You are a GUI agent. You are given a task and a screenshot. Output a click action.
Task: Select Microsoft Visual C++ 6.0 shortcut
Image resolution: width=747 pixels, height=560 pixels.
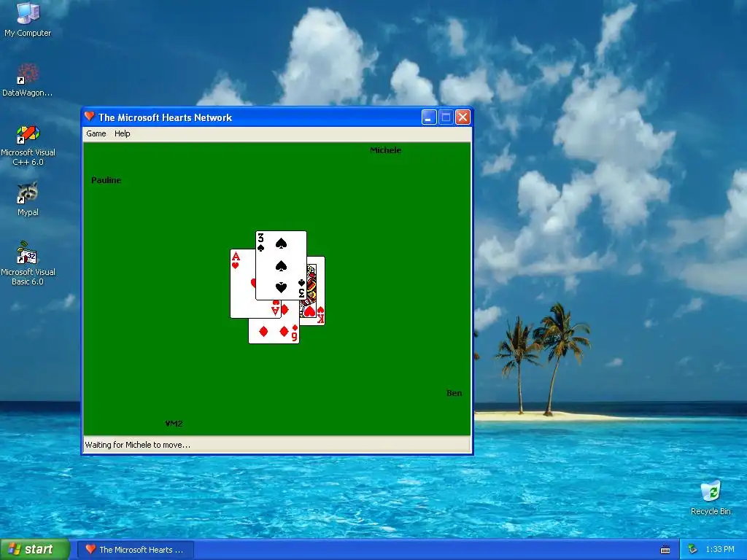(x=28, y=145)
